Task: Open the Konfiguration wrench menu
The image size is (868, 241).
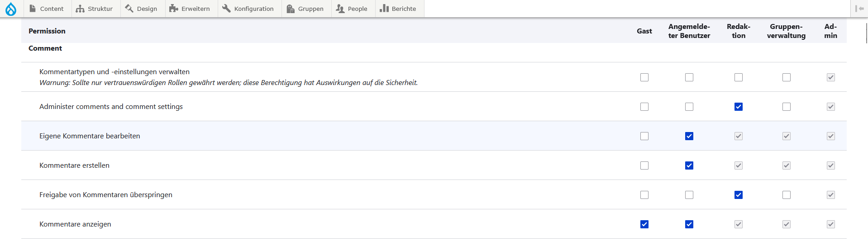Action: point(248,9)
